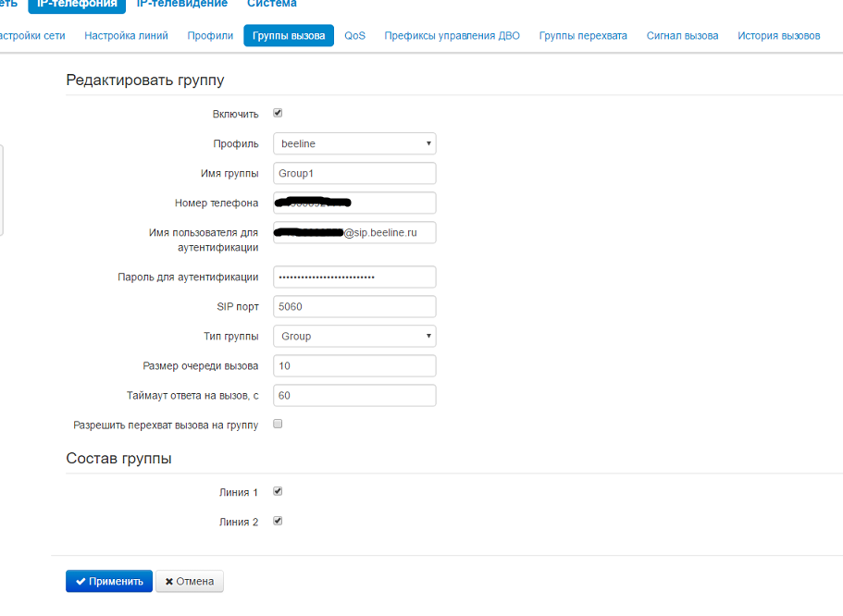Click the Применить button
This screenshot has width=843, height=616.
109,581
